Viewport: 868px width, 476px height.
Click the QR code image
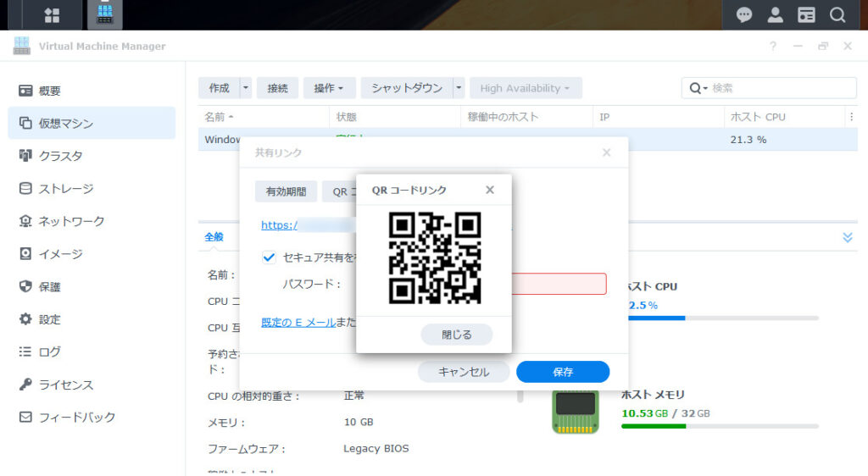(435, 257)
